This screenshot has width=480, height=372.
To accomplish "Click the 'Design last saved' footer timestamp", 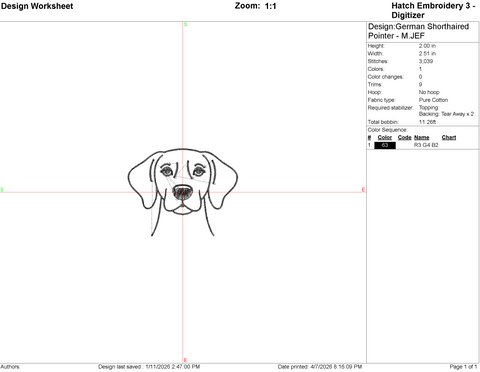I will (x=149, y=367).
